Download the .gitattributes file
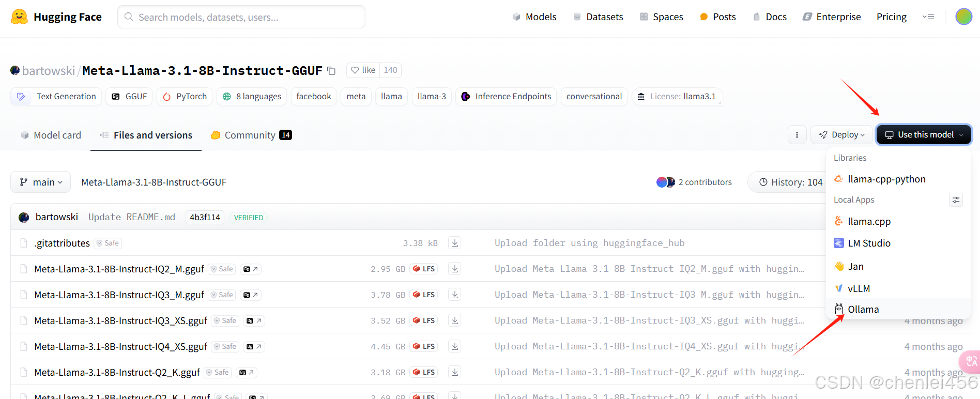Screen dimensions: 980x399 (x=455, y=243)
